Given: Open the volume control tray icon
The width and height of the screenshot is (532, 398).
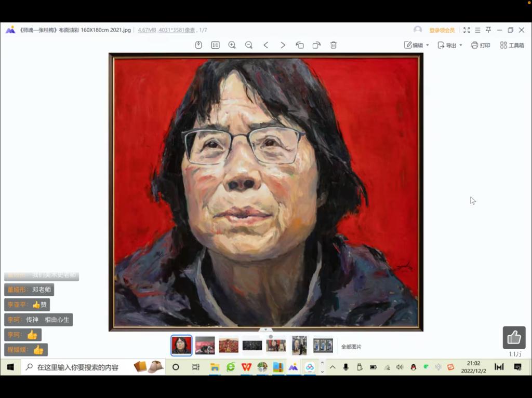Looking at the screenshot, I should [400, 367].
